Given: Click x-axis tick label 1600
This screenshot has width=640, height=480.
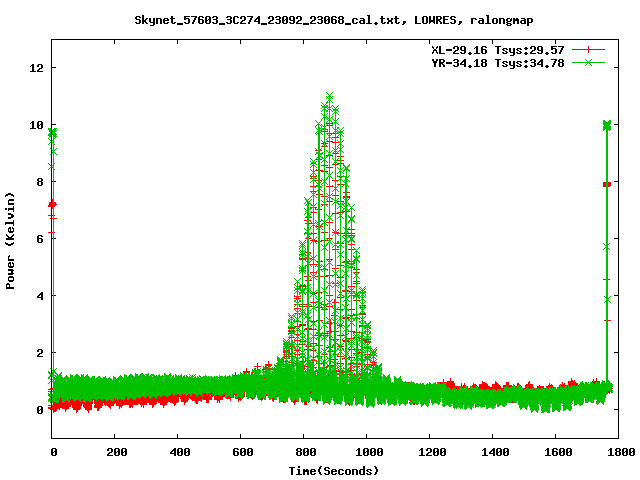Looking at the screenshot, I should coord(558,452).
